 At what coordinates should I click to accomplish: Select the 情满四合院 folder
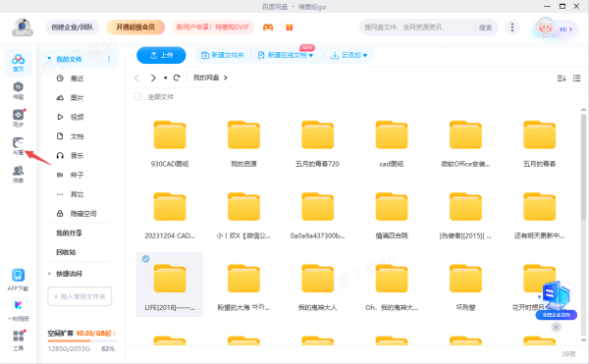click(392, 215)
